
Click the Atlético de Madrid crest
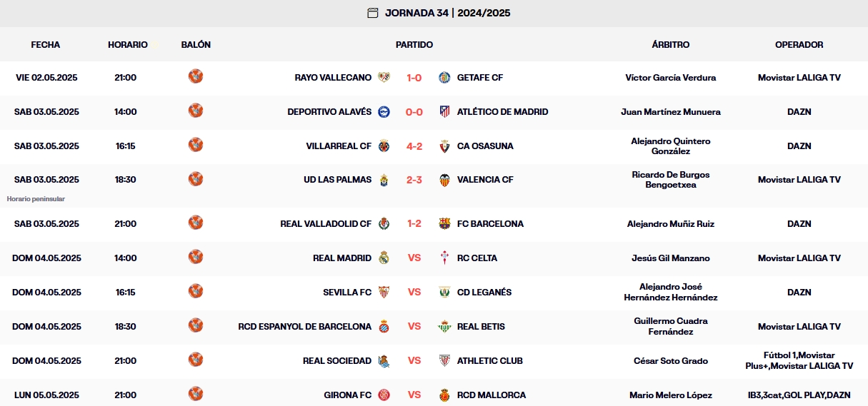pos(444,112)
